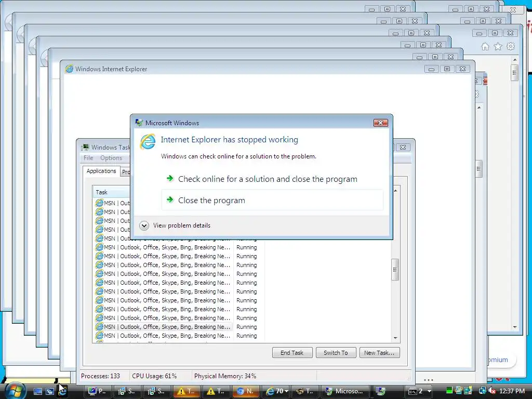Click Switch Between Windows quick launch icon
This screenshot has height=399, width=532.
pyautogui.click(x=50, y=391)
